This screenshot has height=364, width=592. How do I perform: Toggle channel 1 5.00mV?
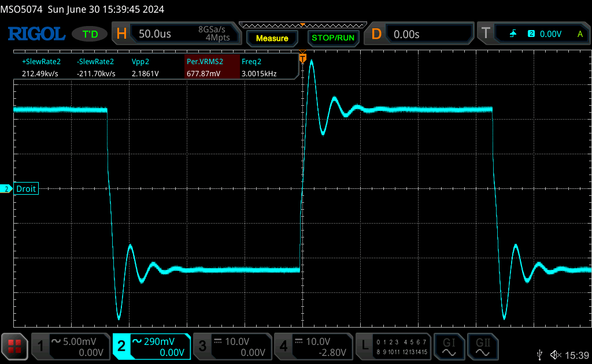(71, 347)
